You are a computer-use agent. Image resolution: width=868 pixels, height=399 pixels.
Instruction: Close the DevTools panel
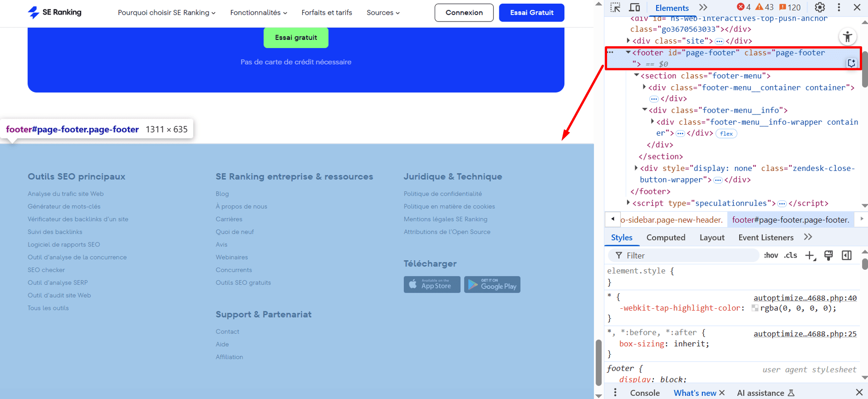click(x=857, y=7)
